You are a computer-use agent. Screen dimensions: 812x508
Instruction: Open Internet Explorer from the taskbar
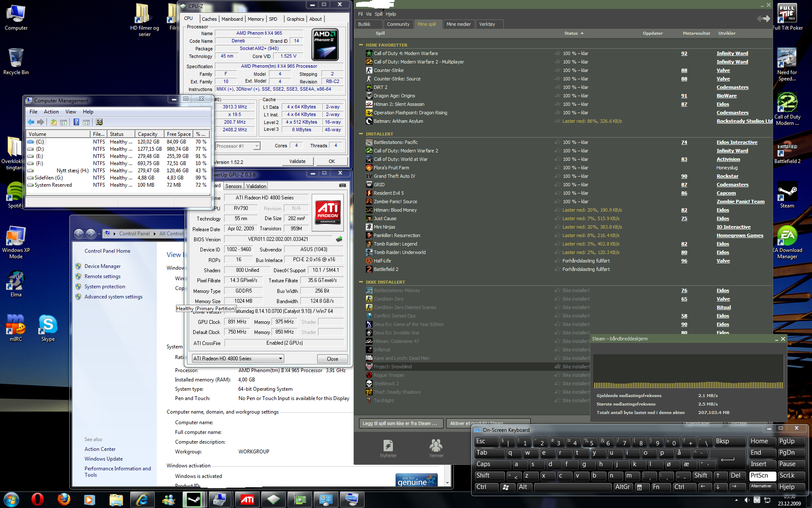tap(143, 500)
